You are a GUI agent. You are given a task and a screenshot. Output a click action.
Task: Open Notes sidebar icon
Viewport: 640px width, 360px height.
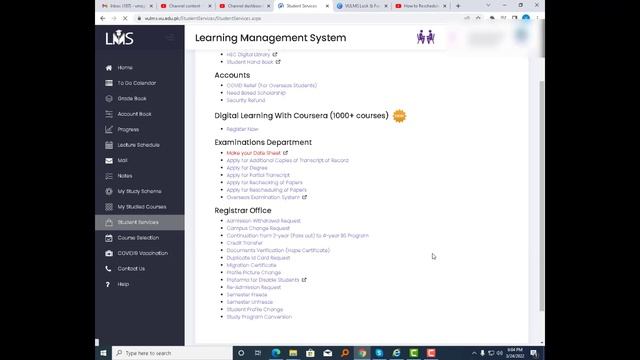click(x=109, y=176)
